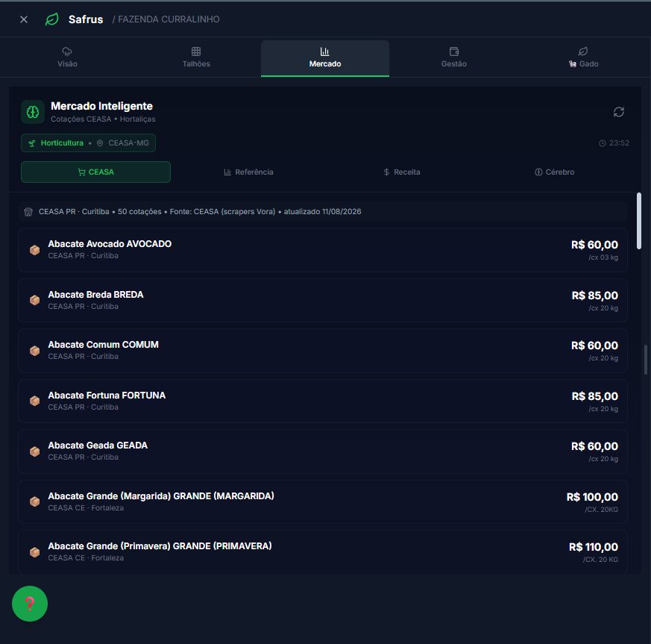Screen dimensions: 651x644
Task: Click the dollar sign icon beside Receita
Action: click(386, 172)
